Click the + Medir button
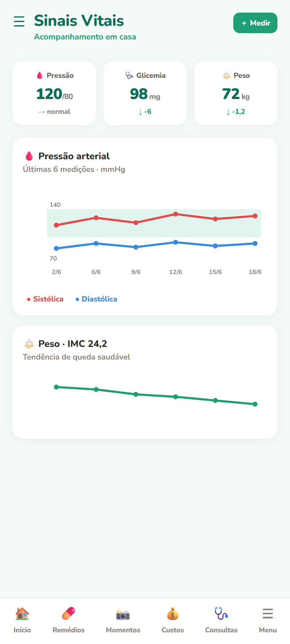 (x=255, y=23)
